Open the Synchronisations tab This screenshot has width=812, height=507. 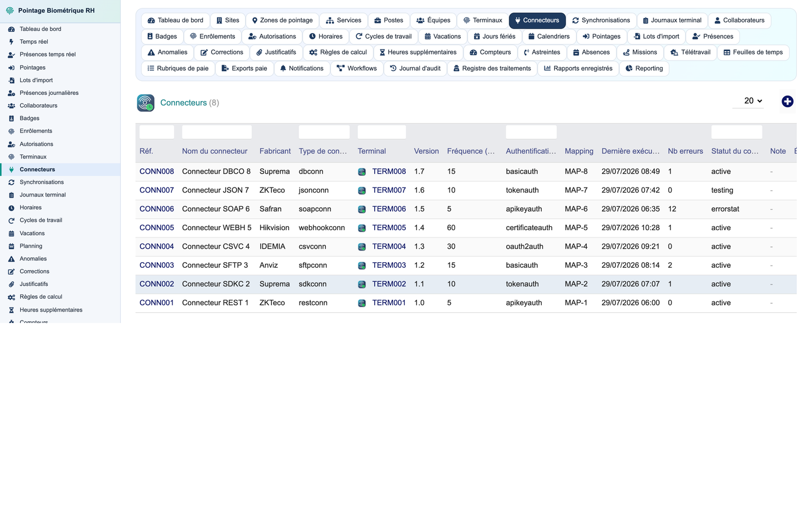(601, 20)
